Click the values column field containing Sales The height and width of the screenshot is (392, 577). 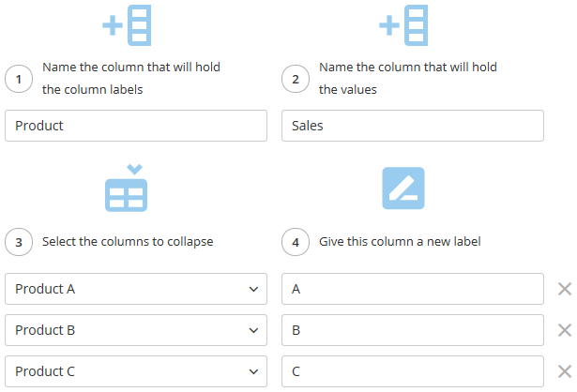click(413, 126)
